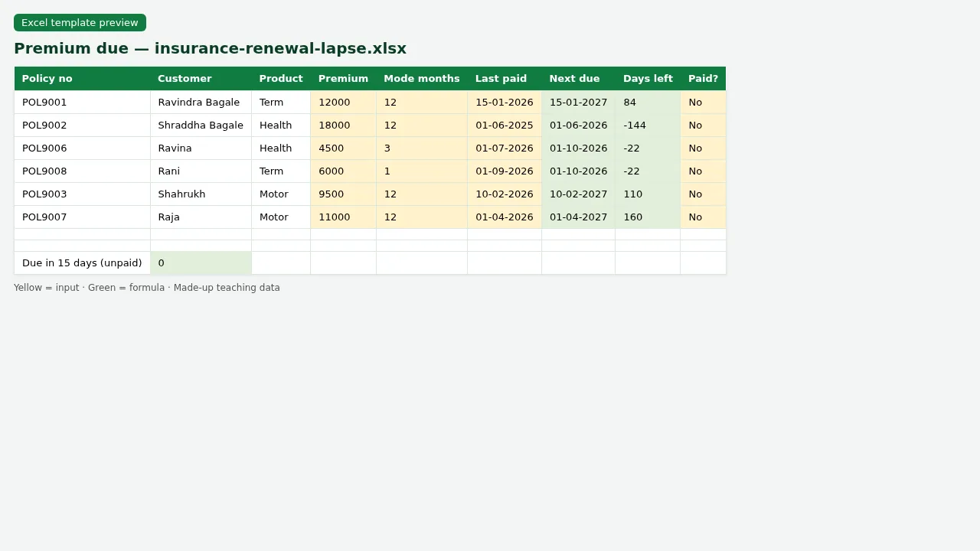The height and width of the screenshot is (551, 980).
Task: Click premium input 4500
Action: [343, 148]
